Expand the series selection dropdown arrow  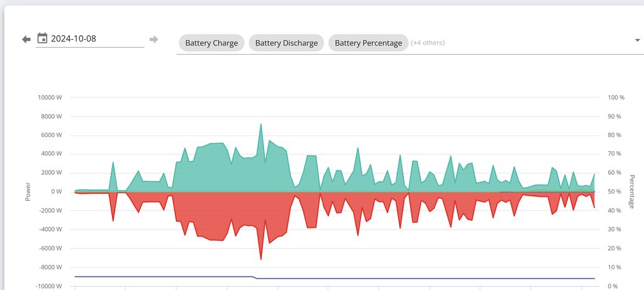click(638, 40)
